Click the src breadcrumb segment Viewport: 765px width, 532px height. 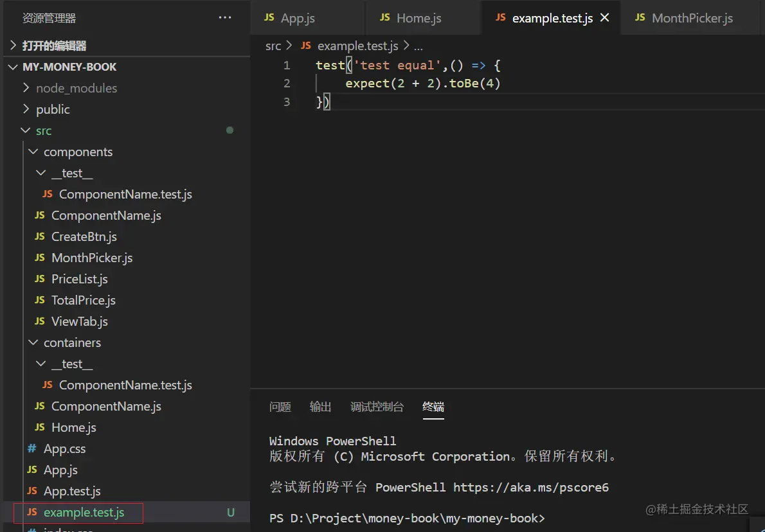tap(273, 46)
